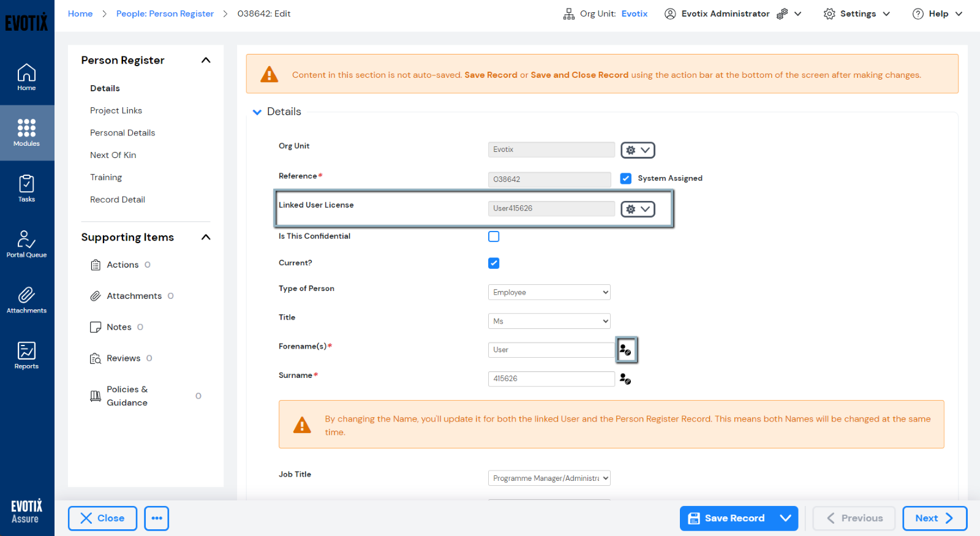Open Attachments supporting item in panel
Screen dimensions: 980x536
[132, 296]
